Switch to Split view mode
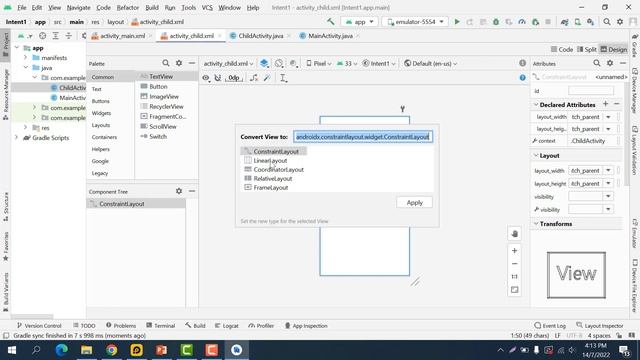 587,49
